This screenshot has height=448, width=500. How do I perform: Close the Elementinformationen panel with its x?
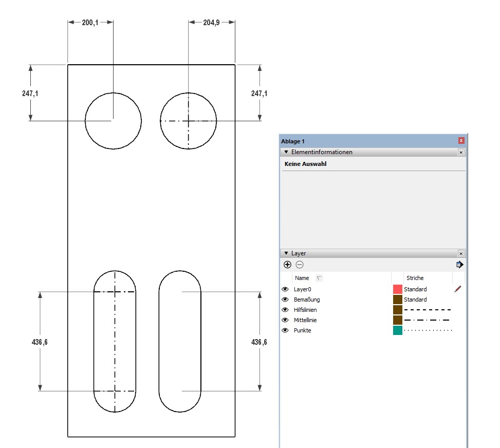point(461,153)
